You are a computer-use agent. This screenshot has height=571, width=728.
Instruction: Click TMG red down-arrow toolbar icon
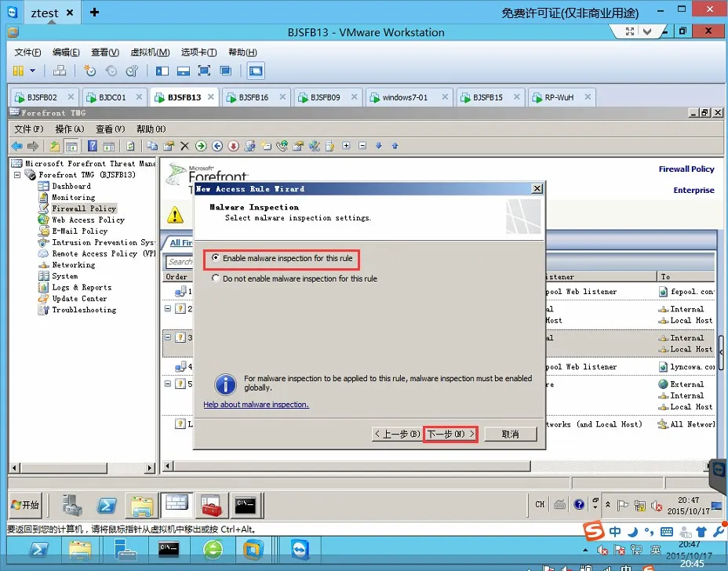coord(234,146)
